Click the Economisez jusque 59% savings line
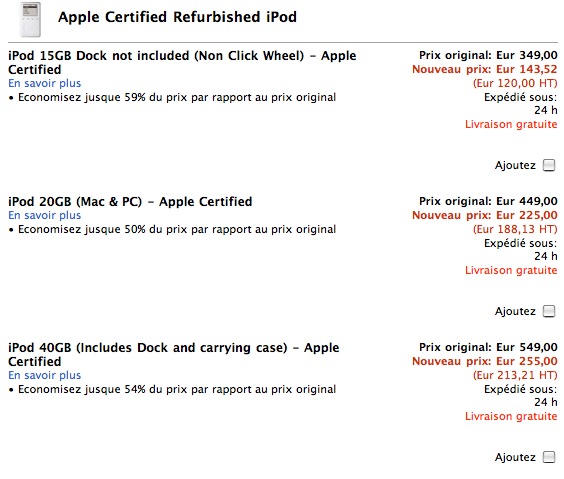The image size is (564, 479). coord(172,97)
